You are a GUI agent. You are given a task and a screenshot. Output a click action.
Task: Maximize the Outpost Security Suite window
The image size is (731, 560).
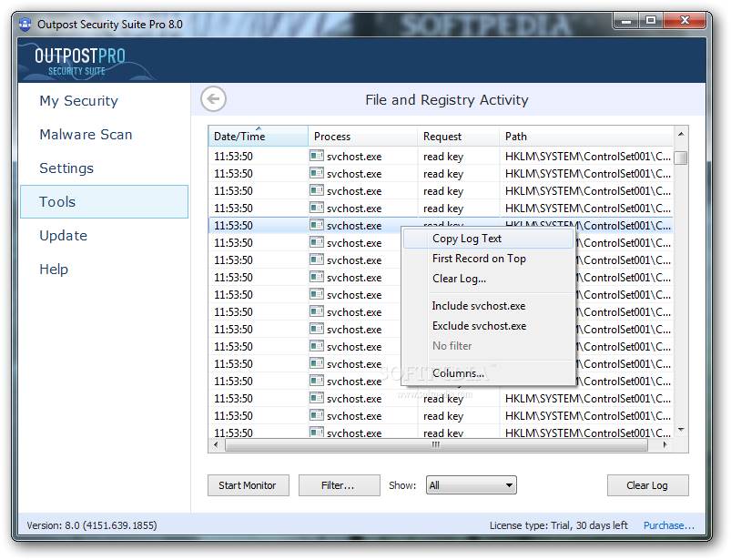pyautogui.click(x=651, y=21)
